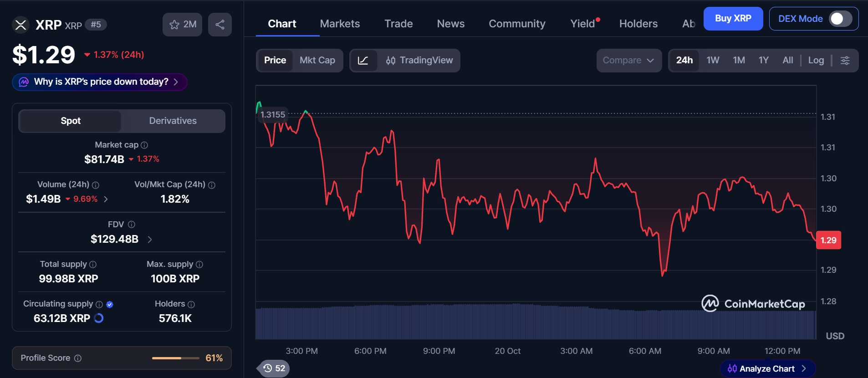The image size is (868, 378).
Task: Open 'Why is XRP's price down today?'
Action: tap(99, 82)
